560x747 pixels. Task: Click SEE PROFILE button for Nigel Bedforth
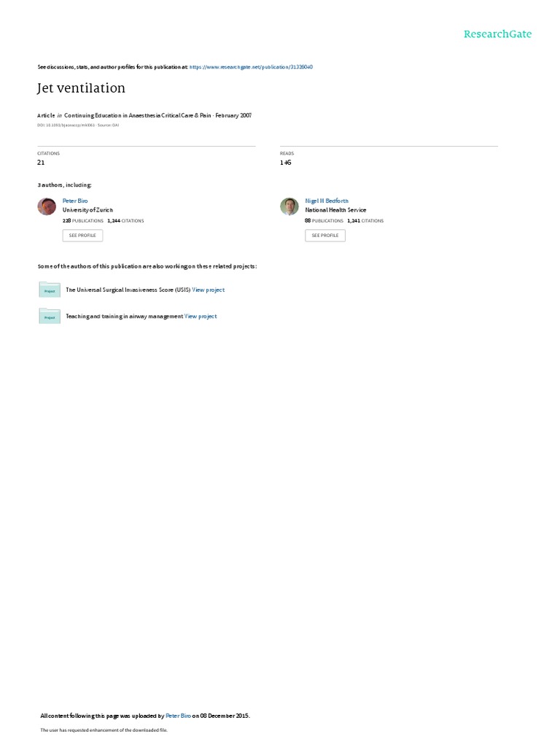pyautogui.click(x=325, y=236)
